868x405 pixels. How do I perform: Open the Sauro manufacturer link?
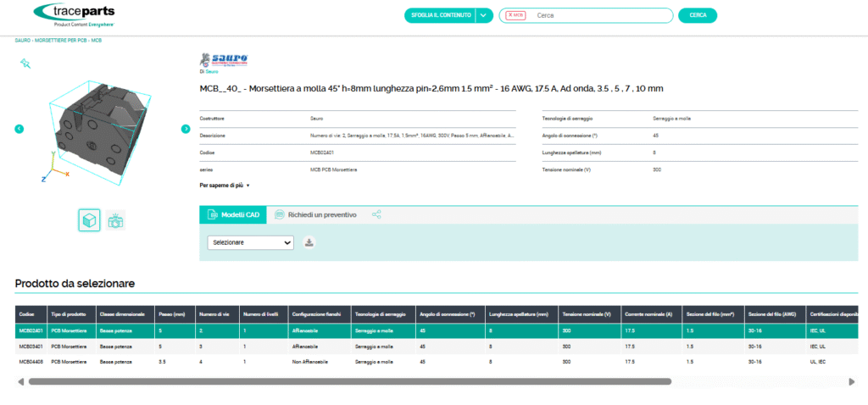point(212,72)
